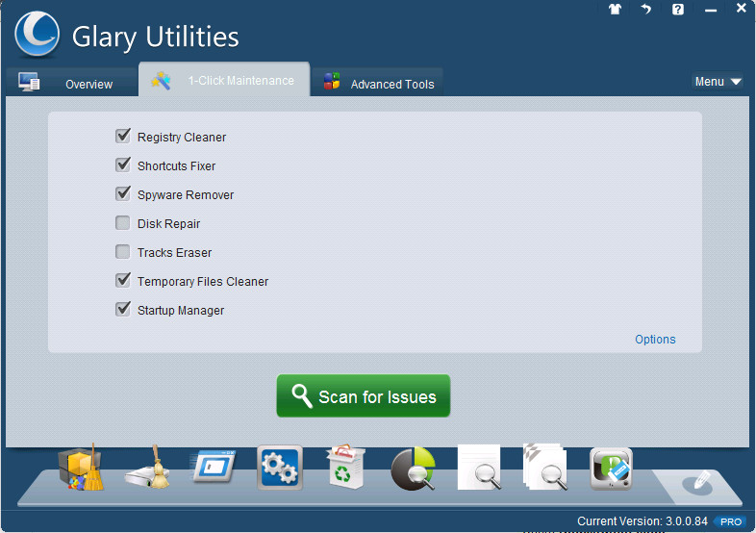Open the Options link

click(655, 339)
